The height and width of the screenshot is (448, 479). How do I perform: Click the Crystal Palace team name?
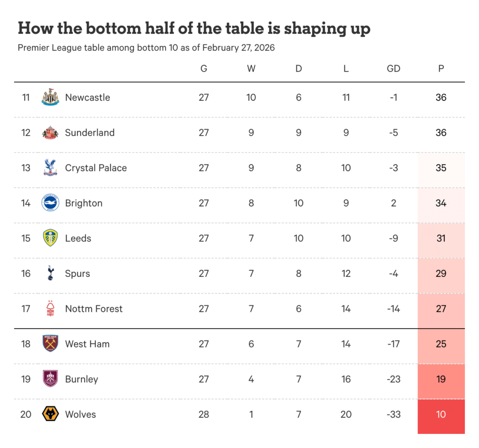[x=96, y=168]
